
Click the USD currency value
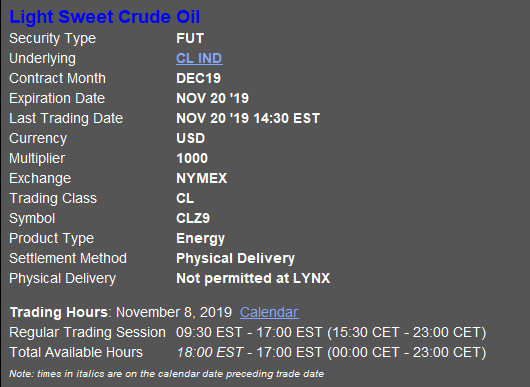pyautogui.click(x=190, y=138)
